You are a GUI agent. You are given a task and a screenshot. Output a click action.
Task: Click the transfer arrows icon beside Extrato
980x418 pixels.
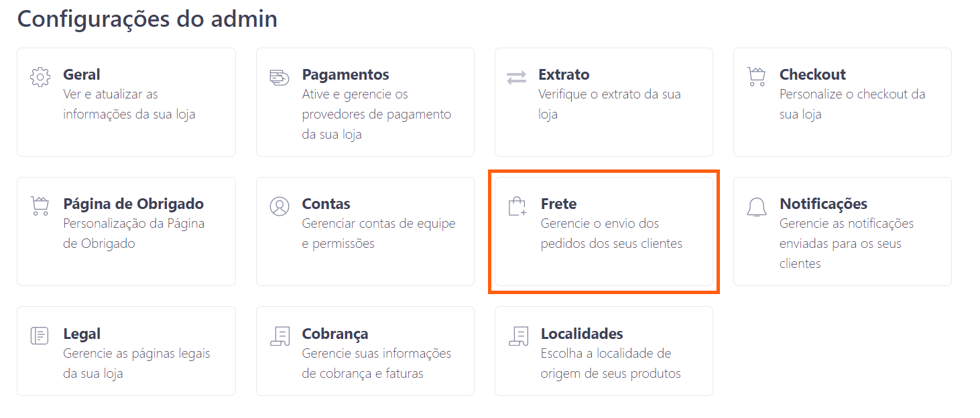click(516, 77)
